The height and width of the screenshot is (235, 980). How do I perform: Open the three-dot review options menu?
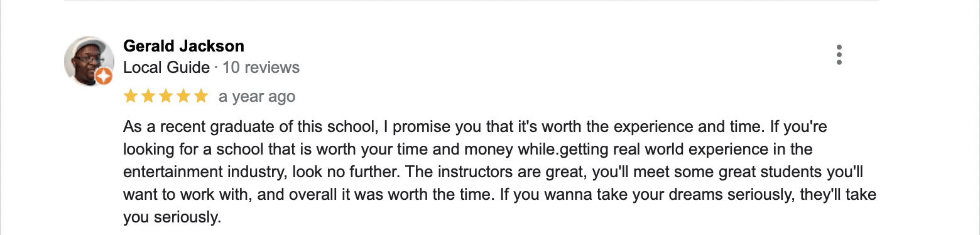point(839,55)
